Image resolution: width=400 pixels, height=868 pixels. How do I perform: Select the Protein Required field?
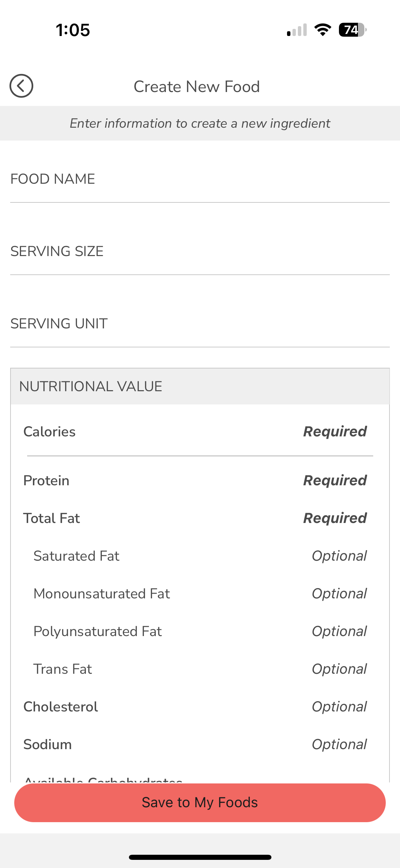[335, 481]
